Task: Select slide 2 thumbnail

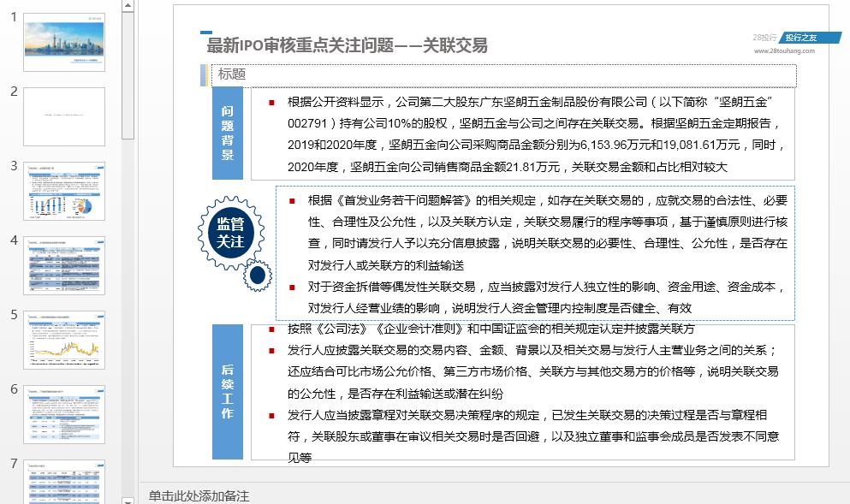Action: point(64,116)
